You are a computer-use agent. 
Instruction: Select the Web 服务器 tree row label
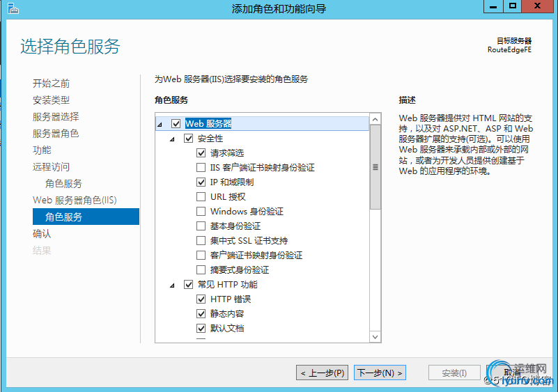[208, 124]
